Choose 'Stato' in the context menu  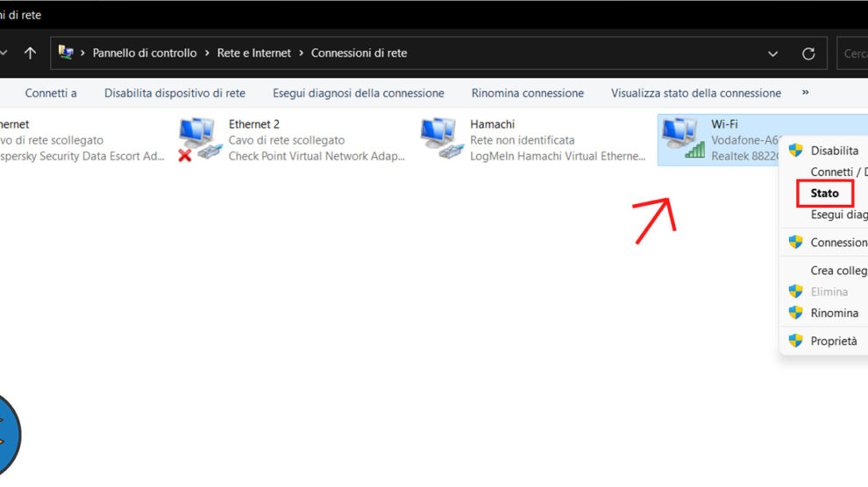coord(824,193)
